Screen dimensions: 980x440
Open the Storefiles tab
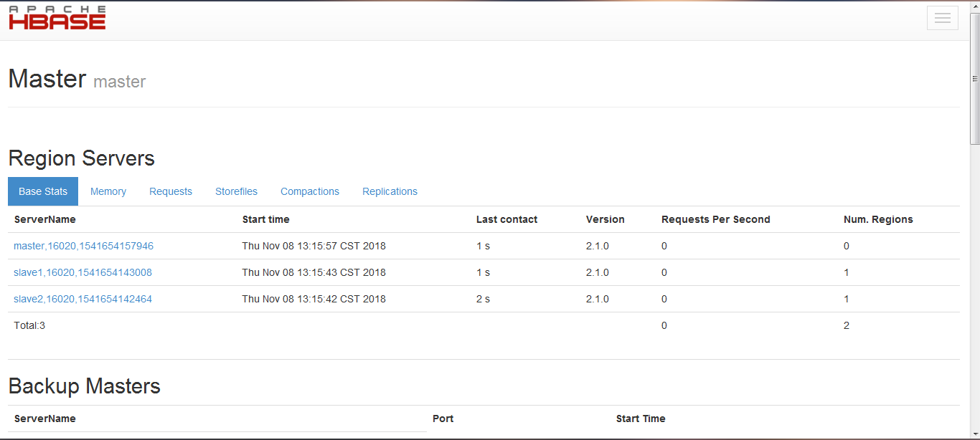click(236, 191)
